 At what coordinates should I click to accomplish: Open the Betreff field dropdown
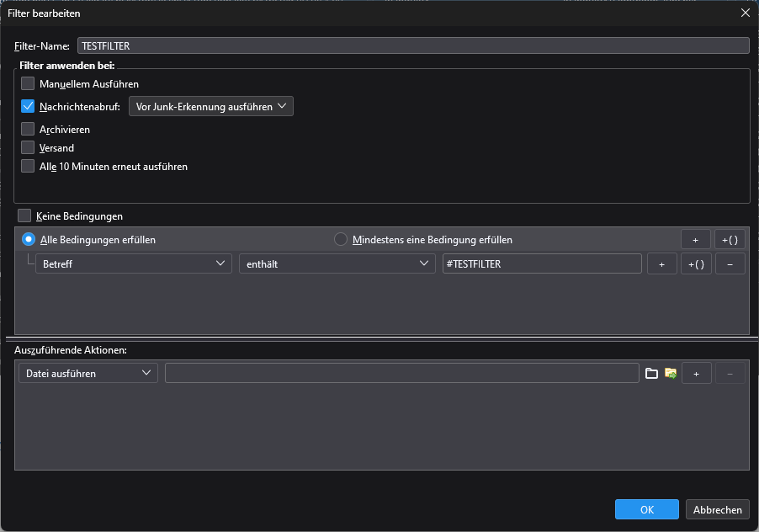(x=133, y=263)
